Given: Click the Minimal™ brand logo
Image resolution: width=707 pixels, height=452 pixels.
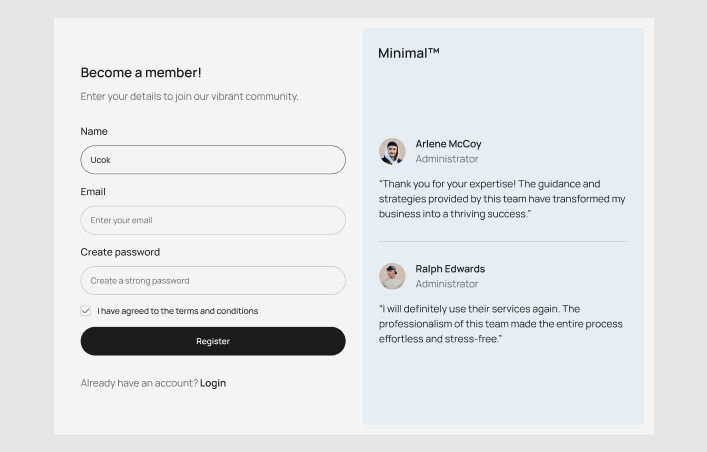Looking at the screenshot, I should click(x=409, y=53).
